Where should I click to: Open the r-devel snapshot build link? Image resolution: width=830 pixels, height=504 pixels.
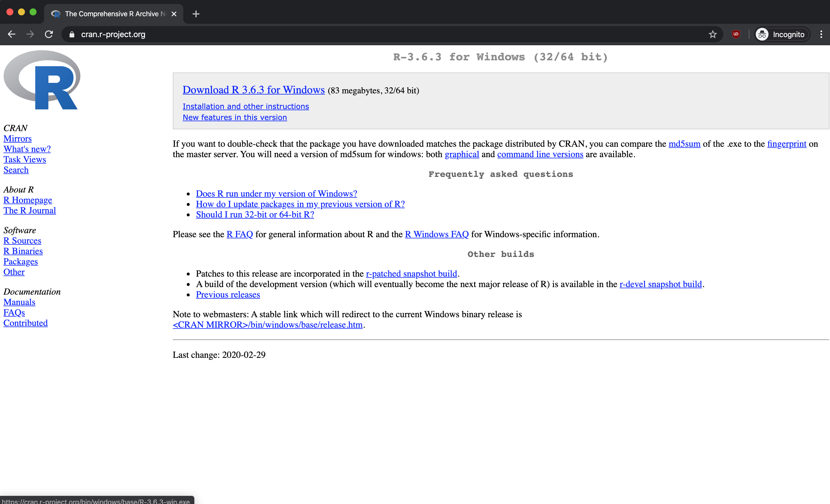pyautogui.click(x=661, y=284)
